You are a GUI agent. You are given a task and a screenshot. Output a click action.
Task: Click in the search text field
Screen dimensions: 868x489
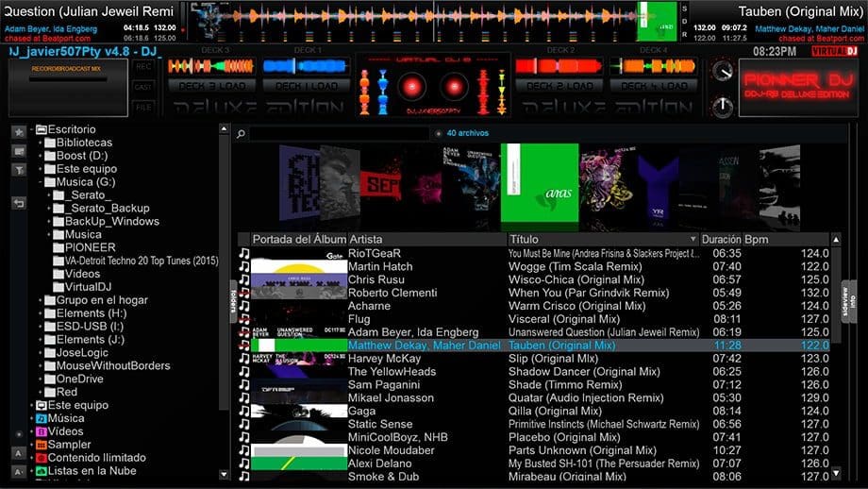(339, 133)
